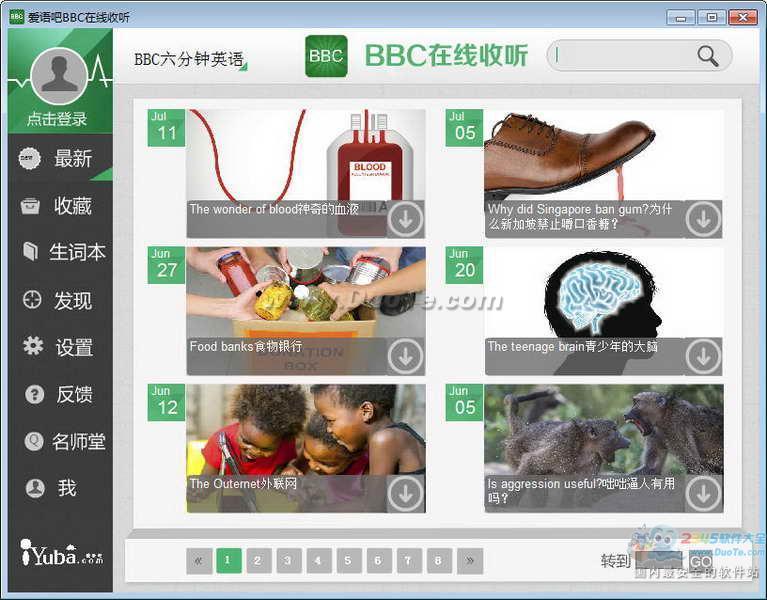Open the 反馈 feedback section
Viewport: 767px width, 600px height.
coord(60,394)
